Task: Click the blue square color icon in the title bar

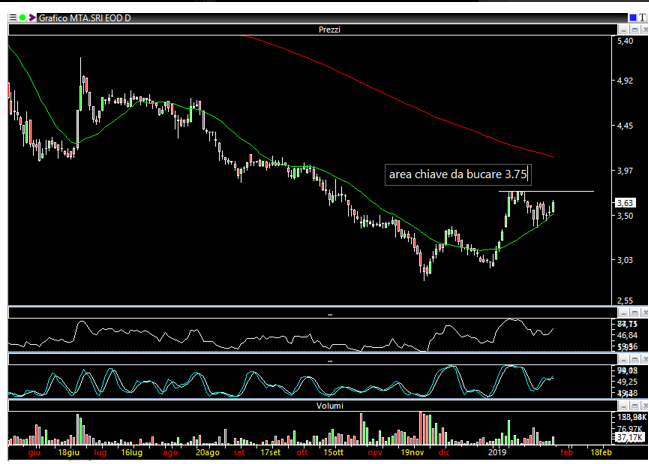Action: tap(633, 18)
